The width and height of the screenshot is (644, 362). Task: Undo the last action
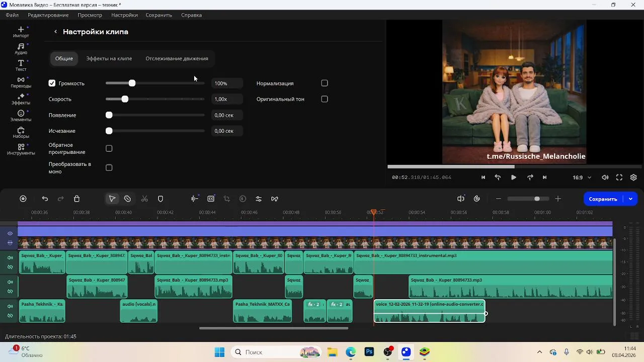(x=45, y=199)
